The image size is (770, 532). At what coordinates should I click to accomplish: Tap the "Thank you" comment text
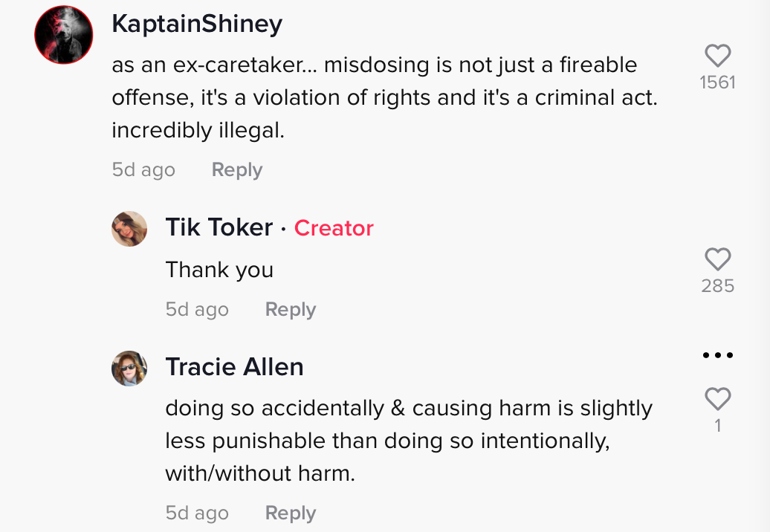coord(219,270)
